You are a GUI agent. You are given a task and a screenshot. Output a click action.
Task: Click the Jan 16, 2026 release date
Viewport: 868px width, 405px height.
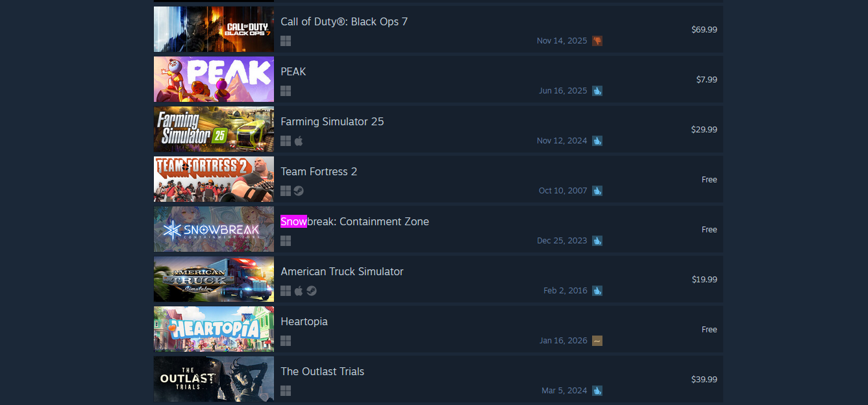pos(564,341)
